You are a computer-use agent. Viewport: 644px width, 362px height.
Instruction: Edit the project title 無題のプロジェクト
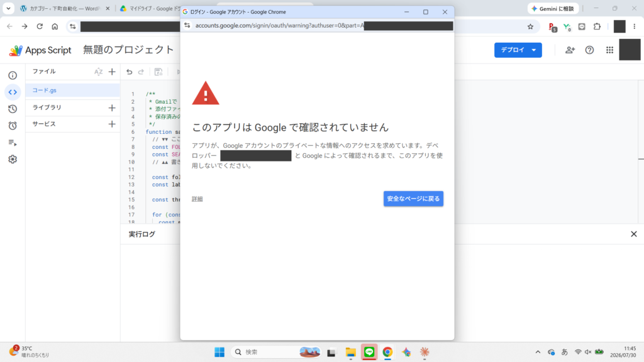pyautogui.click(x=128, y=50)
